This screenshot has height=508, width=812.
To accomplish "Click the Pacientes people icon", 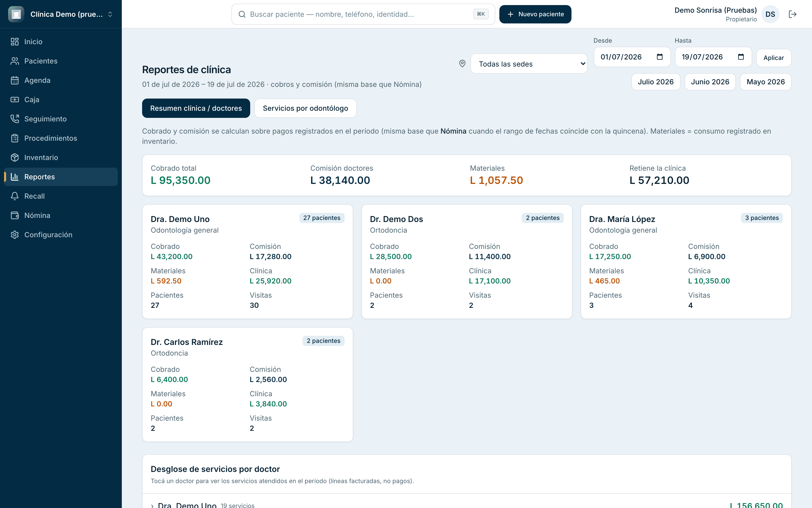I will (x=14, y=61).
